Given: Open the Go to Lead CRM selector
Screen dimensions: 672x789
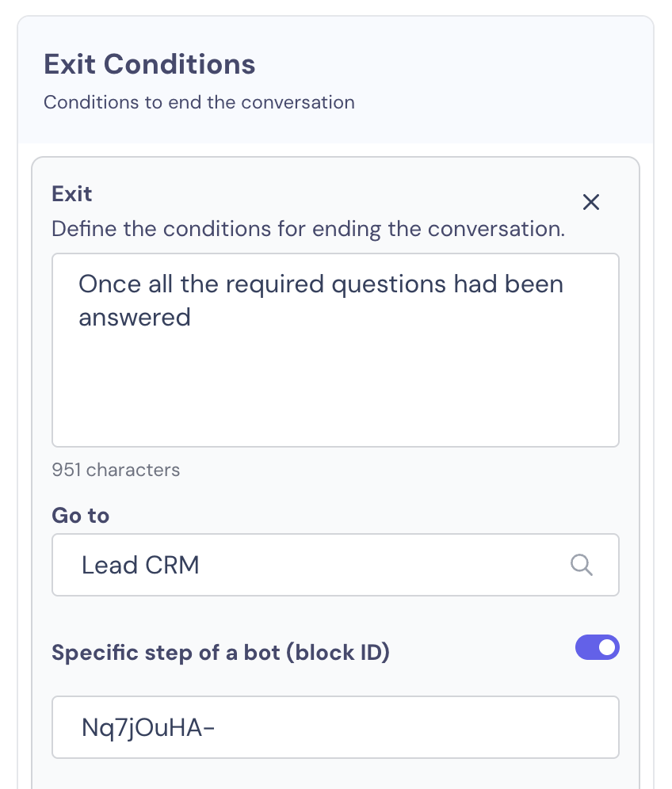Looking at the screenshot, I should point(335,565).
